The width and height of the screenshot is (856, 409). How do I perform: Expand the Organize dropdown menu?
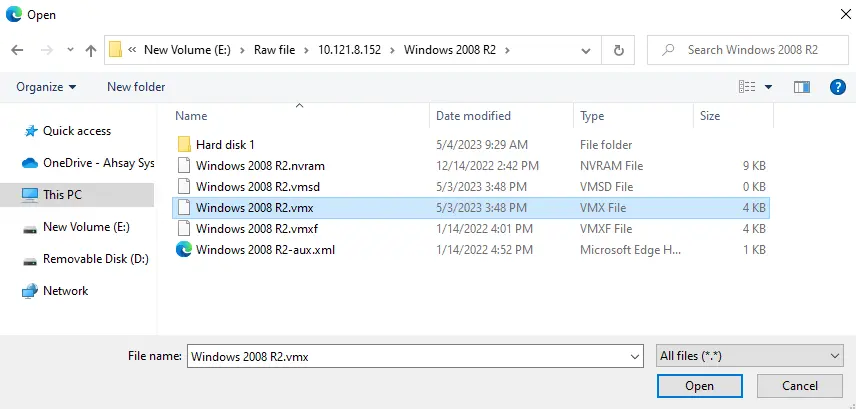point(46,87)
